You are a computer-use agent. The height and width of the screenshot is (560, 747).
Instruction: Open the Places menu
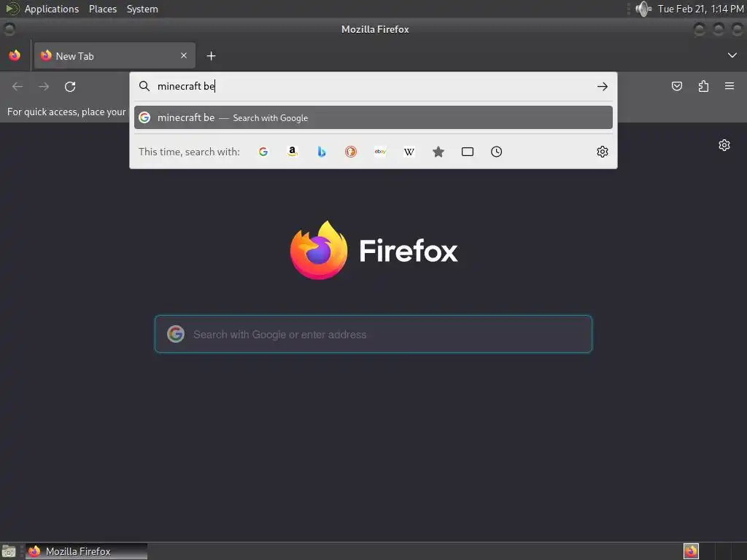point(102,9)
